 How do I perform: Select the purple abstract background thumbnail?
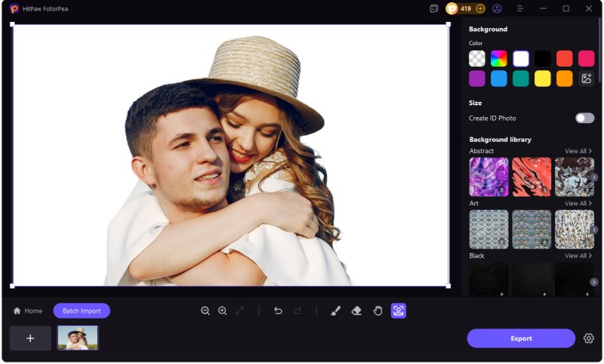pyautogui.click(x=488, y=177)
